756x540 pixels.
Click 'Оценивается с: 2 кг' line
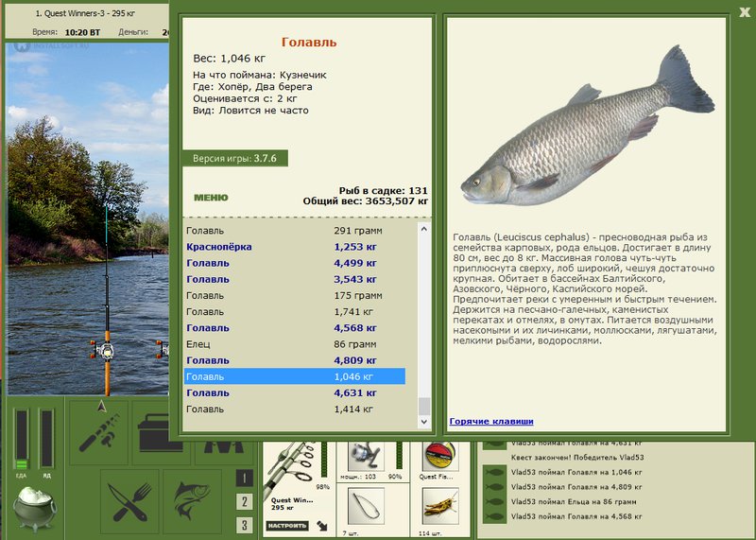tap(245, 98)
